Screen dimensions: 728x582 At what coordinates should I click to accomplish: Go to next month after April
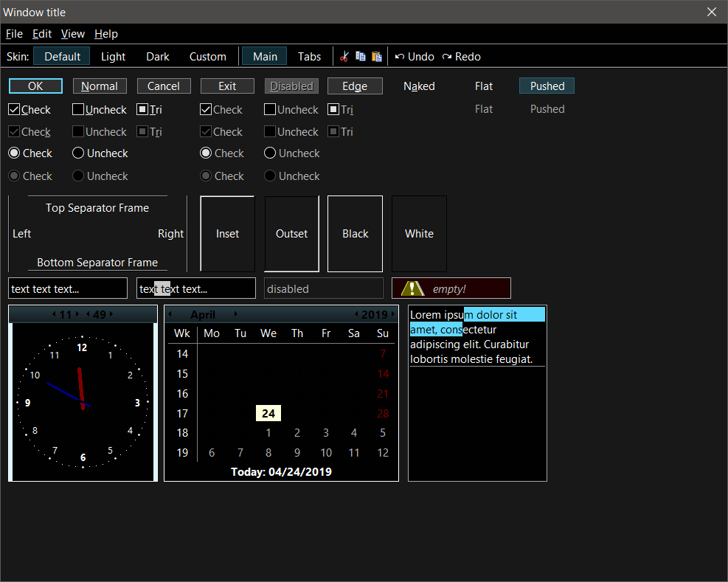click(236, 314)
